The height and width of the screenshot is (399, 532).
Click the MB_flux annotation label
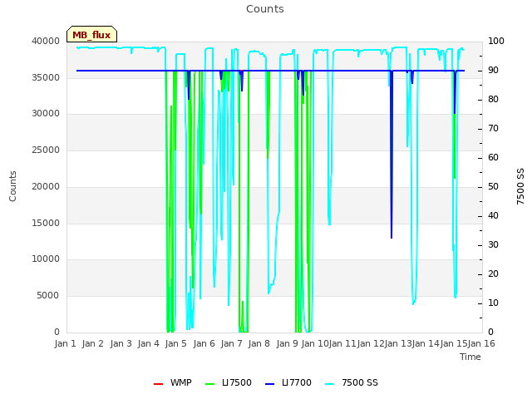tap(91, 34)
